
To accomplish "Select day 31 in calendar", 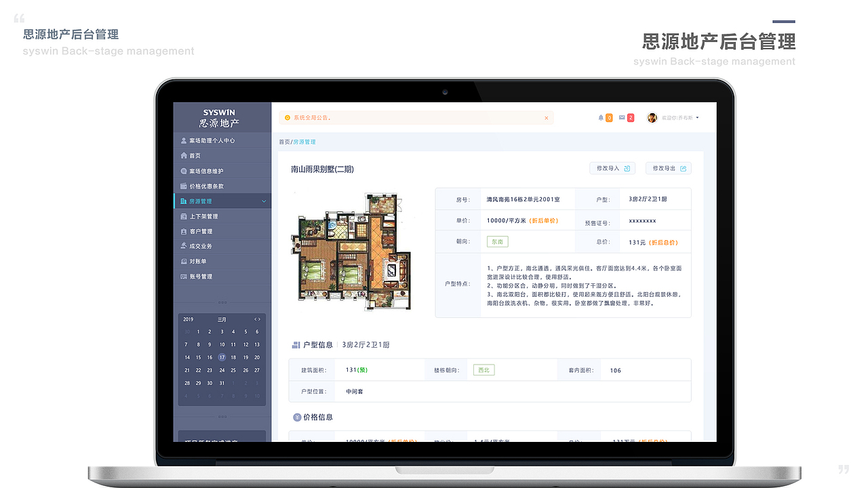I will click(222, 383).
